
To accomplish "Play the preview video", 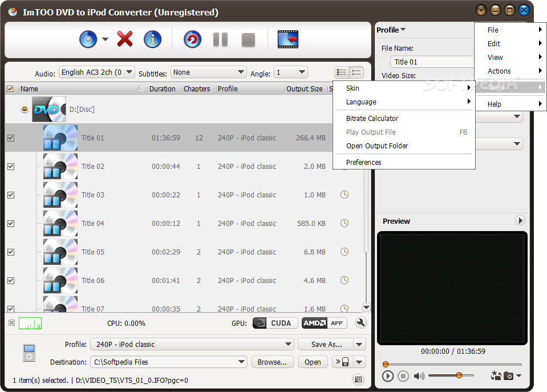I will tap(387, 376).
